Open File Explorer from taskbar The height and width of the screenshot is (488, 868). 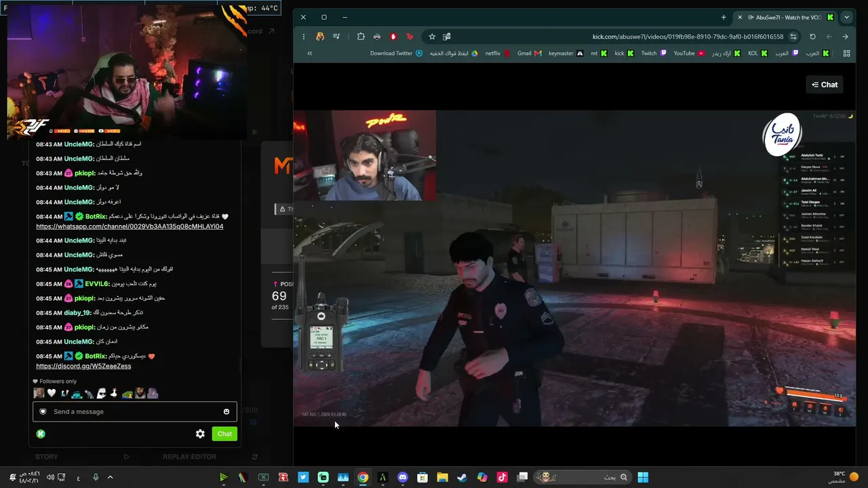(442, 477)
